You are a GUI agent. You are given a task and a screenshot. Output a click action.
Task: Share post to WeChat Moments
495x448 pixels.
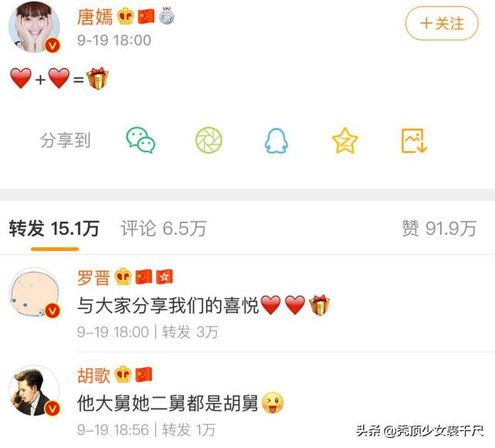click(x=209, y=140)
